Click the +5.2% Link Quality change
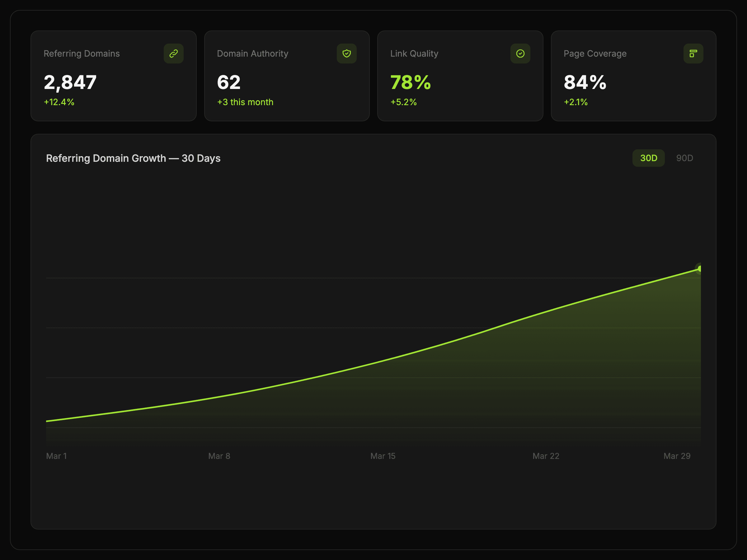The width and height of the screenshot is (747, 560). pyautogui.click(x=404, y=102)
